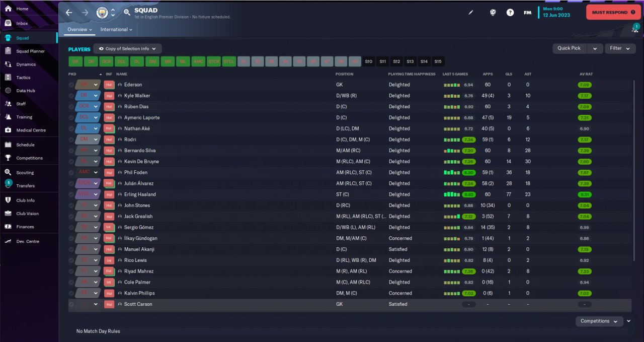Screen dimensions: 644x342
Task: Navigate forward with the right arrow
Action: click(85, 13)
